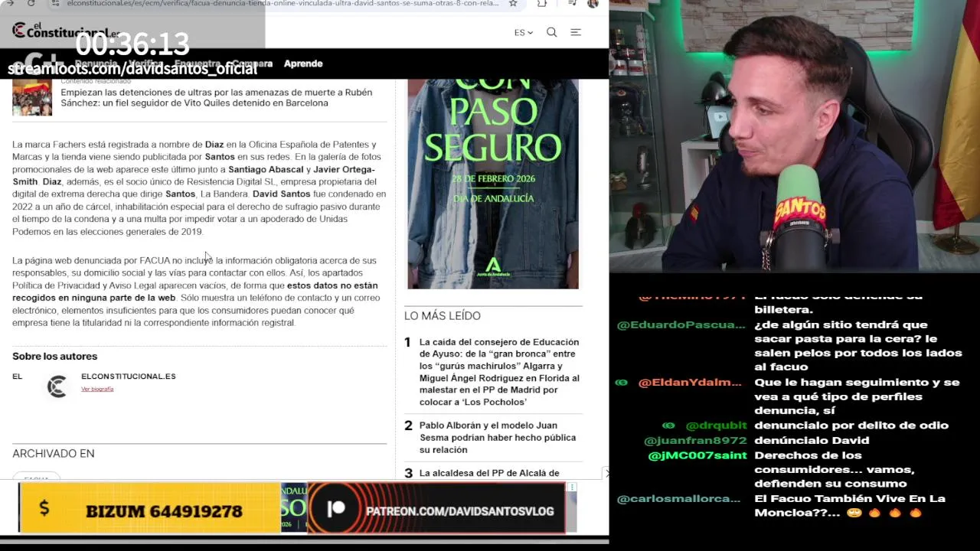Screen dimensions: 980x551
Task: Click chat username @drqubit
Action: [x=716, y=425]
